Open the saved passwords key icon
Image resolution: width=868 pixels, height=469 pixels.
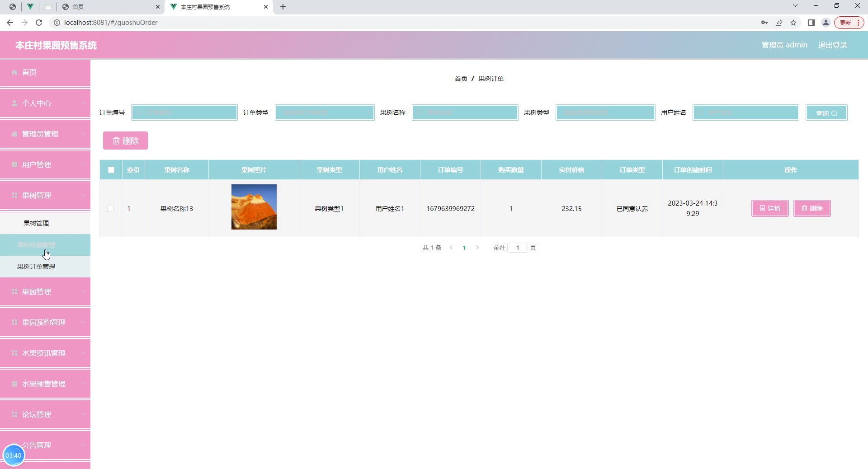(764, 23)
